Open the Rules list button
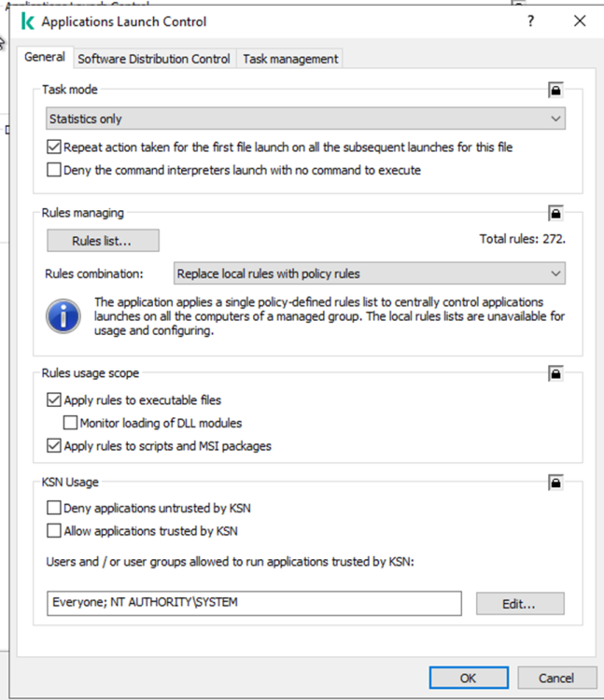The height and width of the screenshot is (700, 604). pyautogui.click(x=103, y=241)
